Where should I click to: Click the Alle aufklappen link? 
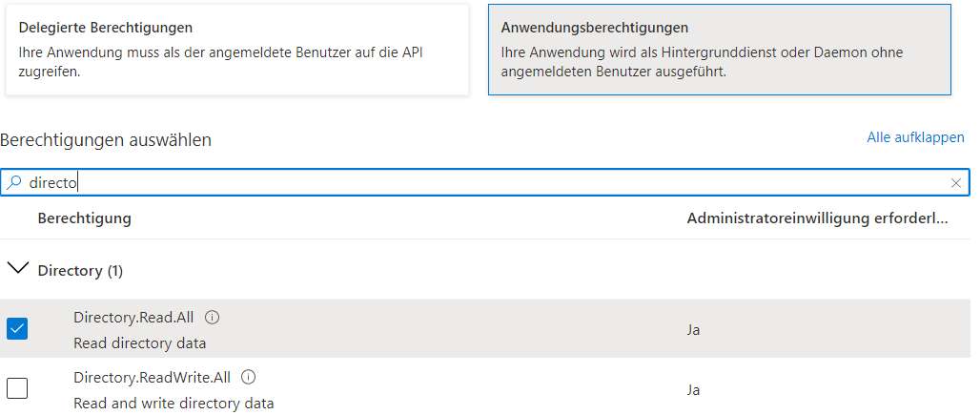915,137
